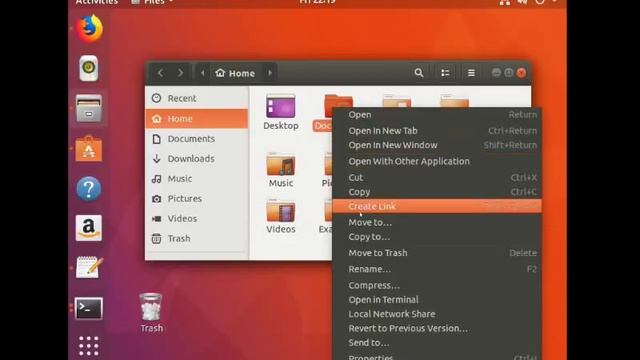Select Revert to Previous Version...
Viewport: 640px width, 360px height.
click(x=437, y=329)
